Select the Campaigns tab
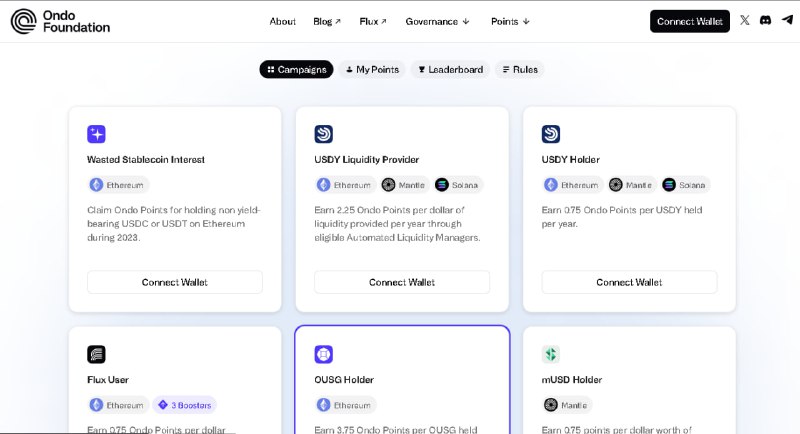 pyautogui.click(x=296, y=69)
